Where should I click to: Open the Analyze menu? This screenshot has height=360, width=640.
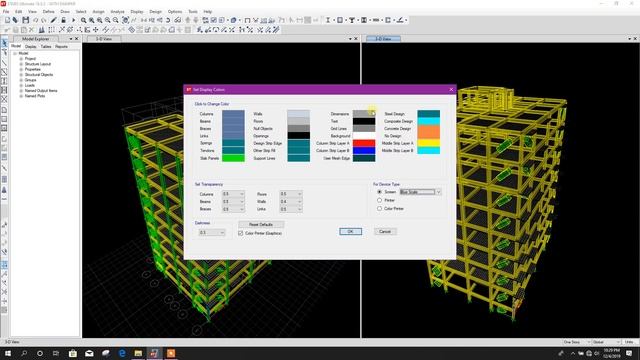coord(118,11)
